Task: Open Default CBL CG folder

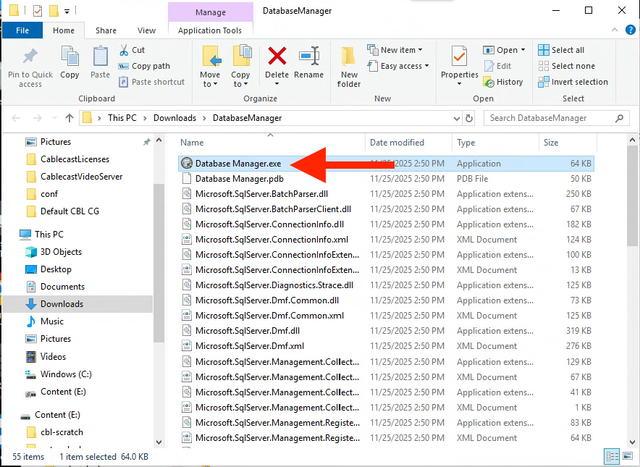Action: point(69,211)
